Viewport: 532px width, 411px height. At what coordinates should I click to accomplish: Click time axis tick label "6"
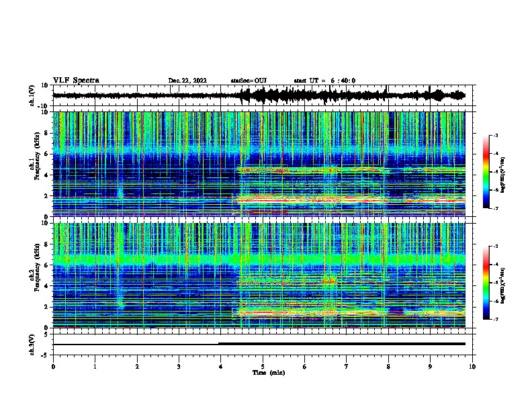[305, 367]
